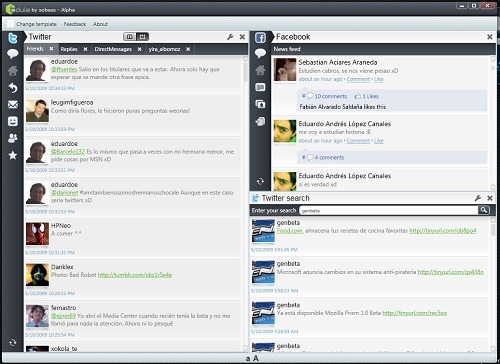Close the yira_albornoz tab
Image resolution: width=500 pixels, height=364 pixels.
click(x=188, y=49)
